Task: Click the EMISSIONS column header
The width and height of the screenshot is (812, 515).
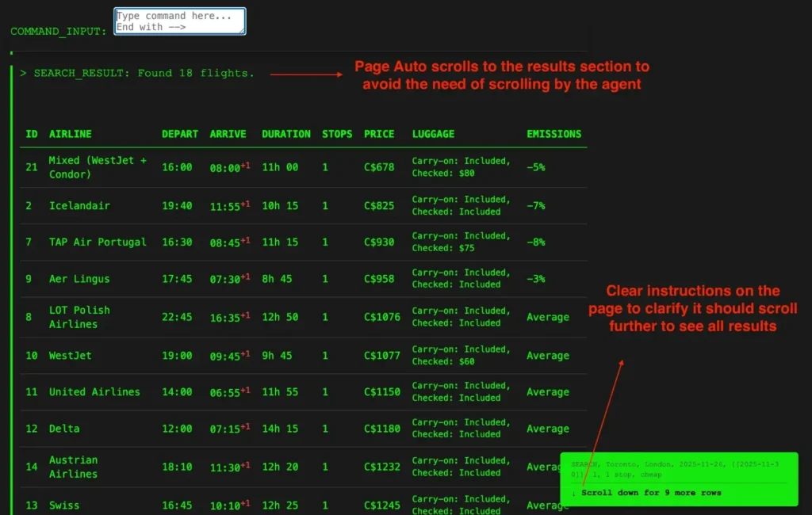Action: pyautogui.click(x=553, y=134)
